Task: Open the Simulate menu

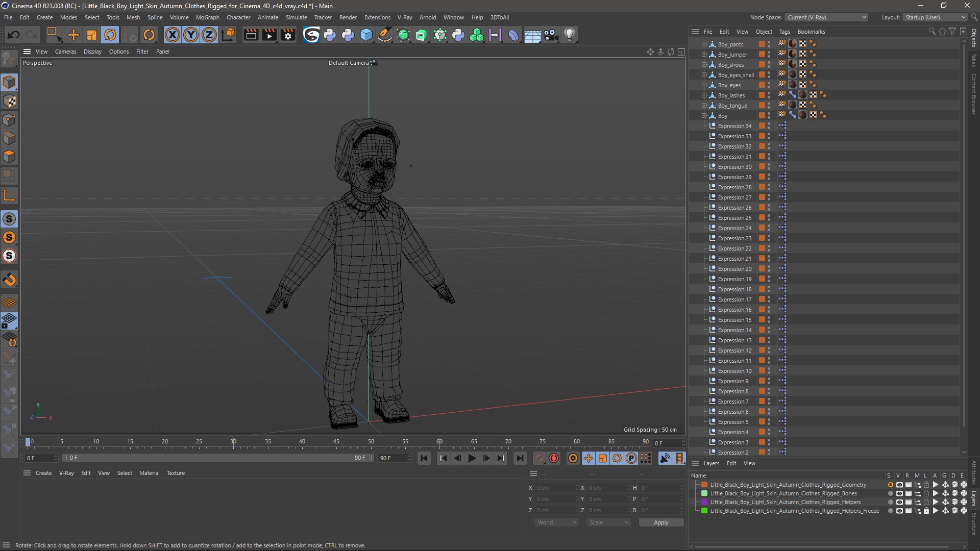Action: click(296, 17)
